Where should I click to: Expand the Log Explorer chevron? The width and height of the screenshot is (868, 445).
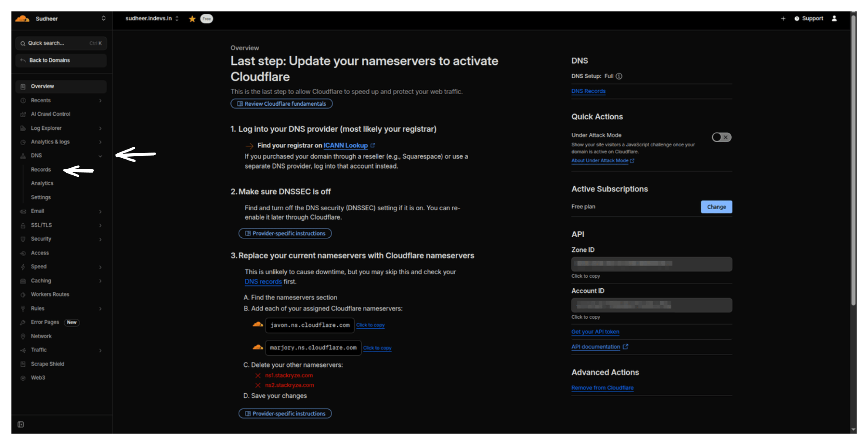click(101, 128)
